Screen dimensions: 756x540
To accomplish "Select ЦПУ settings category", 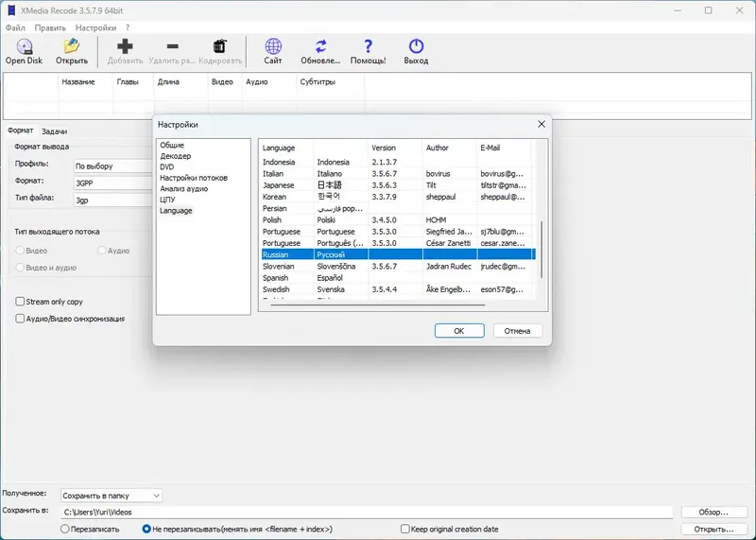I will click(x=167, y=200).
